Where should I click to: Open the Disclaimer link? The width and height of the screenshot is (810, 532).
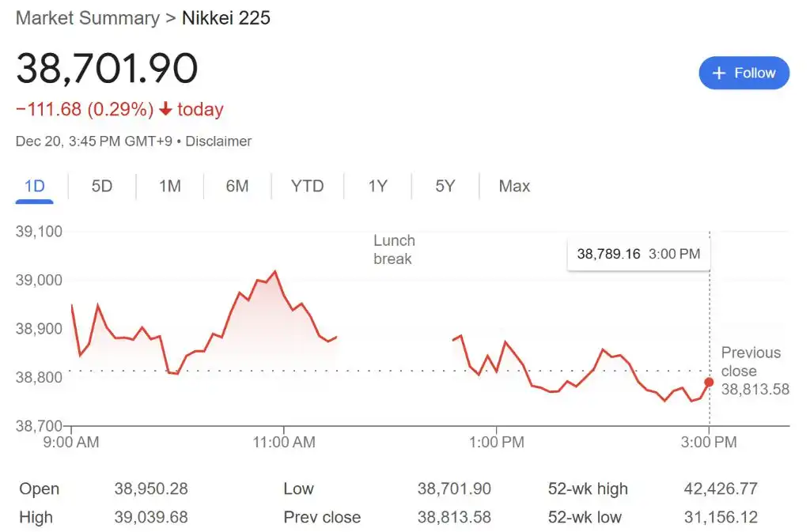218,141
